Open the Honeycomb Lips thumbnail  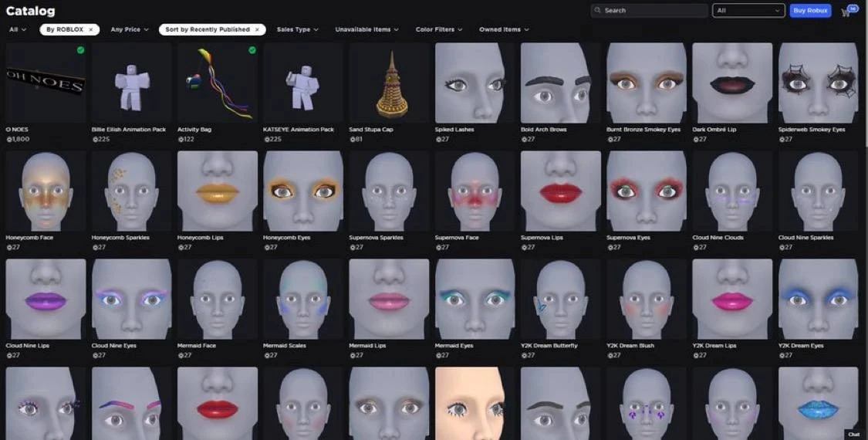218,191
